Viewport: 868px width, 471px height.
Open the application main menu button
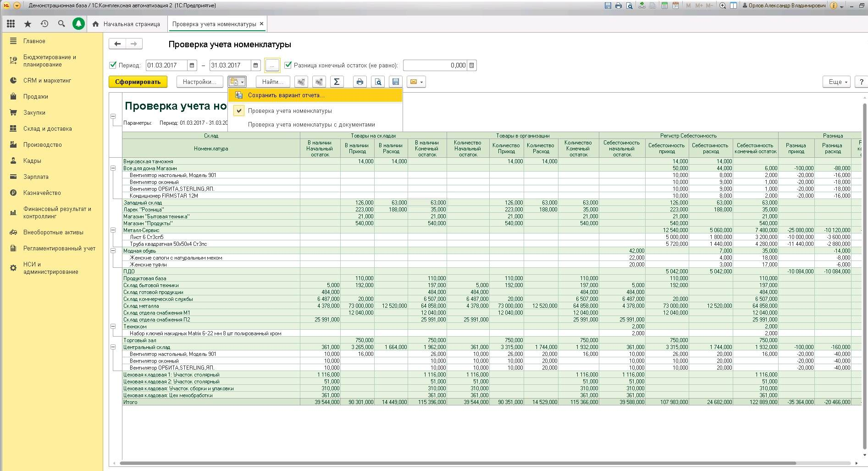(17, 6)
